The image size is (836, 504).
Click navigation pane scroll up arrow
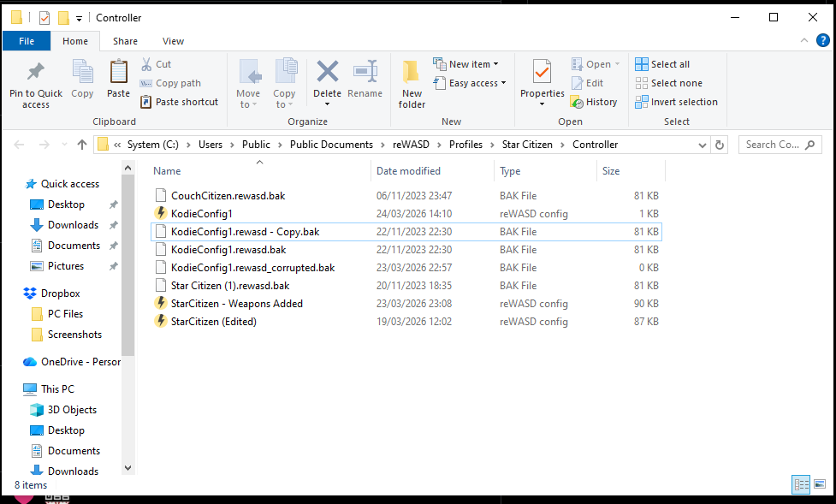click(x=127, y=169)
